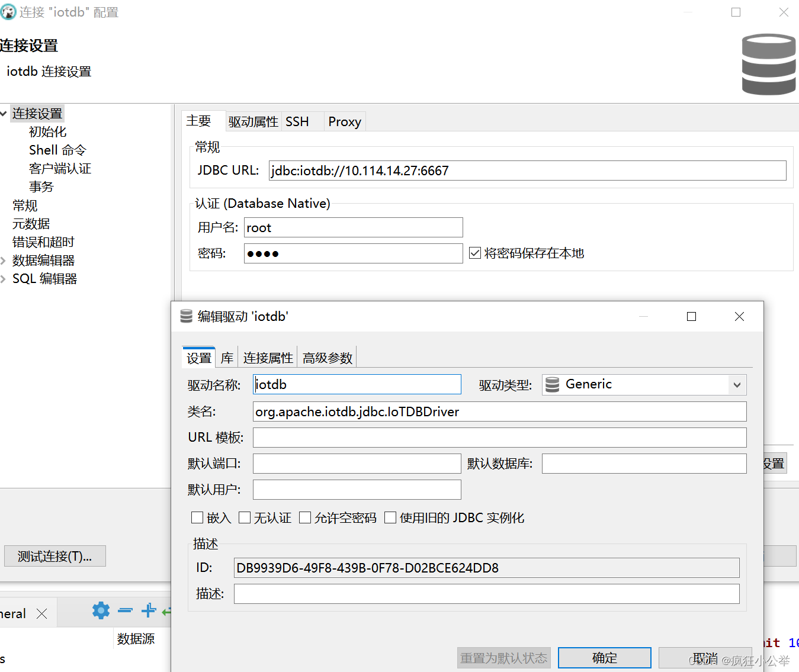Close the 连接 "iotdb" 配置 window
799x672 pixels.
click(784, 12)
